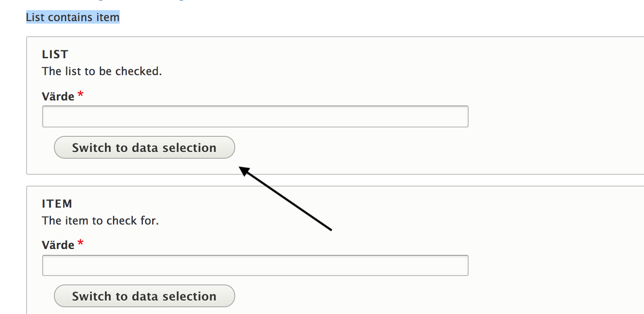
Task: Focus the Värde field under ITEM
Action: (x=255, y=265)
